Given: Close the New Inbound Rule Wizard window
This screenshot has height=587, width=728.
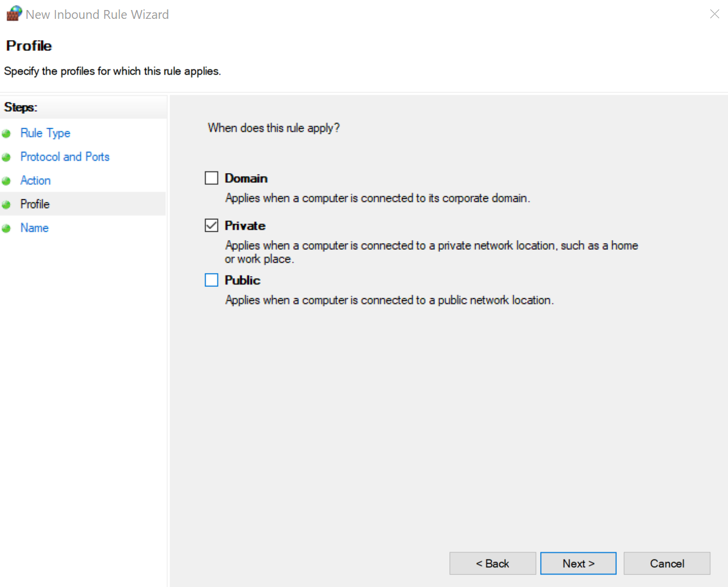Looking at the screenshot, I should [714, 14].
